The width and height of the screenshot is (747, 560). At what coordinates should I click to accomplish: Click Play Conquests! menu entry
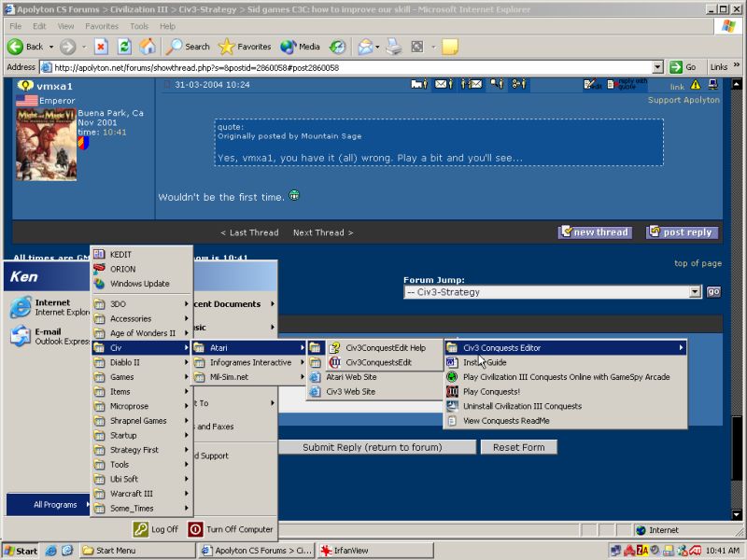566,391
